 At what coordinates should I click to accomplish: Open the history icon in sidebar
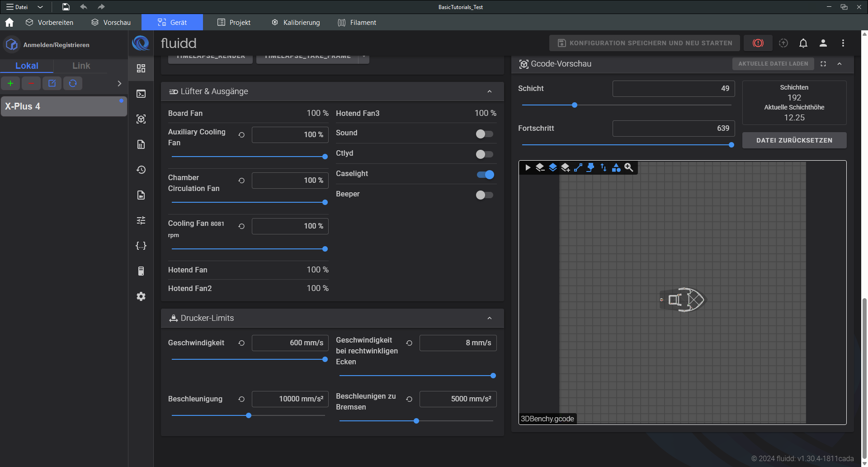(141, 170)
